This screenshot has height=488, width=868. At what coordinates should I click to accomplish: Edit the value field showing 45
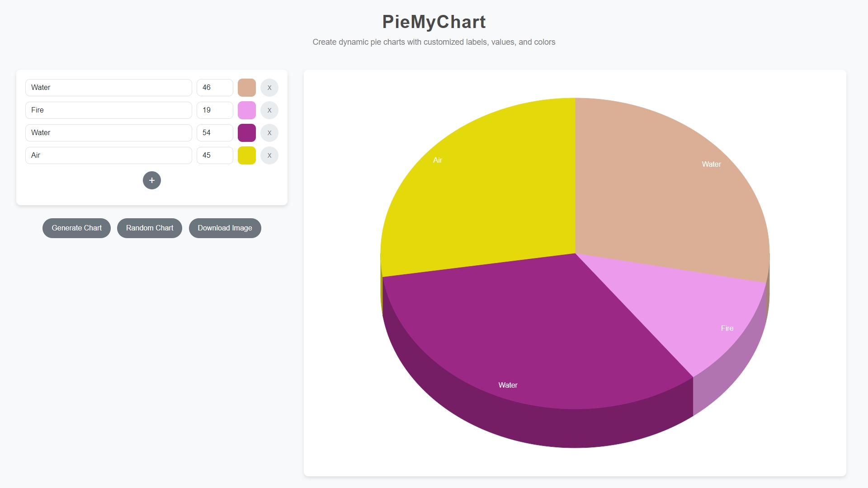(215, 155)
